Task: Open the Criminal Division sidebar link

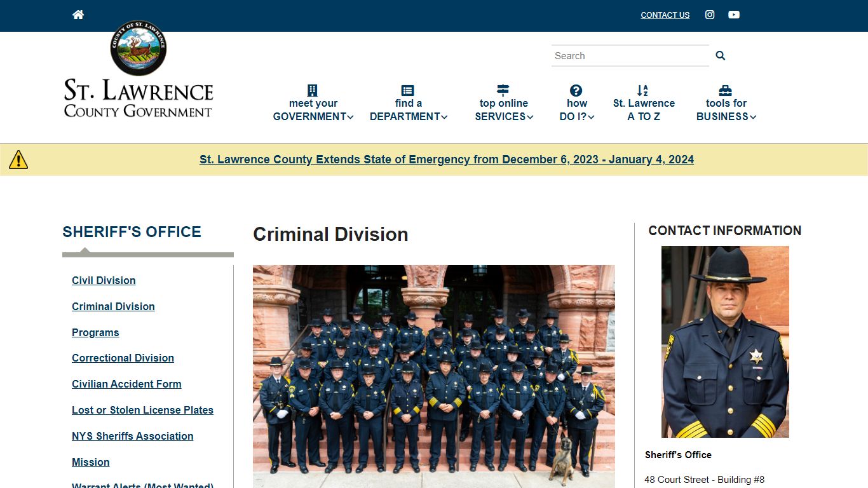Action: tap(113, 306)
